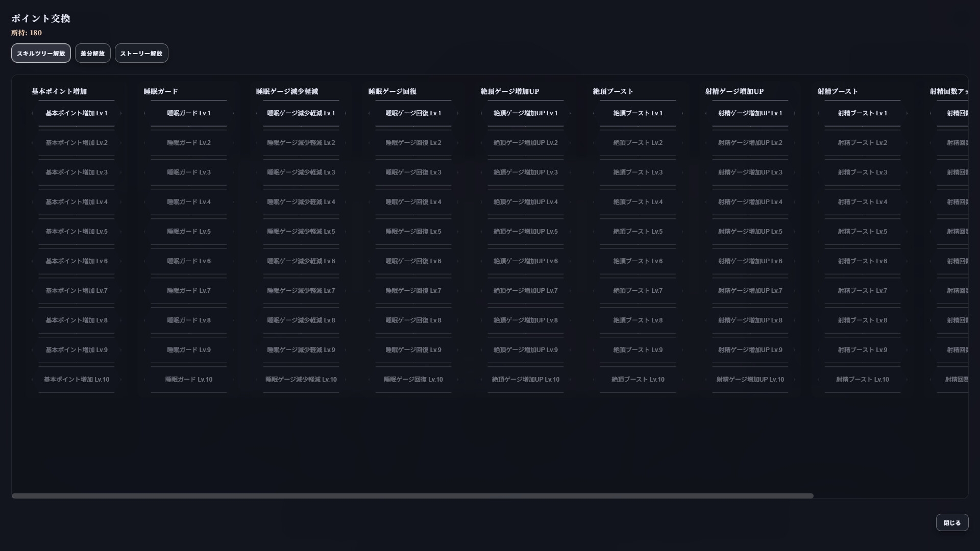
Task: Click the 基本ポイント増加 column header
Action: (x=59, y=91)
